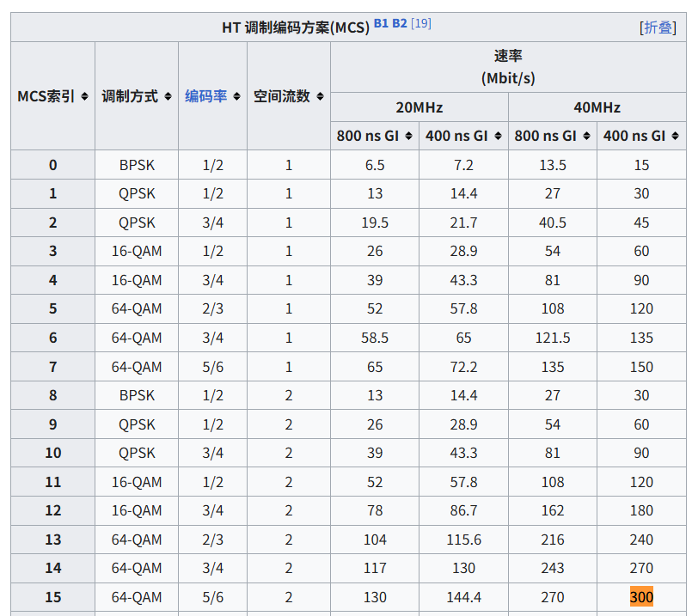The image size is (692, 616).
Task: Select BPSK cell in row 8
Action: pos(137,395)
